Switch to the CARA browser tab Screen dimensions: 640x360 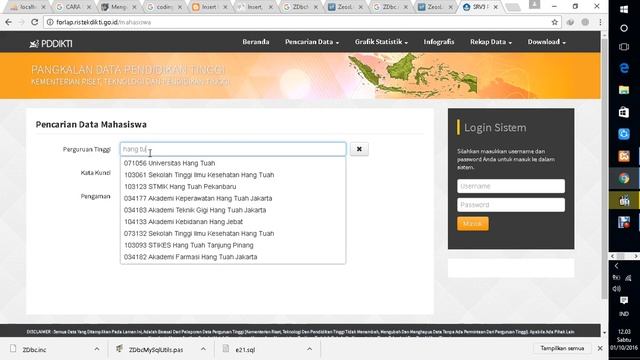73,7
